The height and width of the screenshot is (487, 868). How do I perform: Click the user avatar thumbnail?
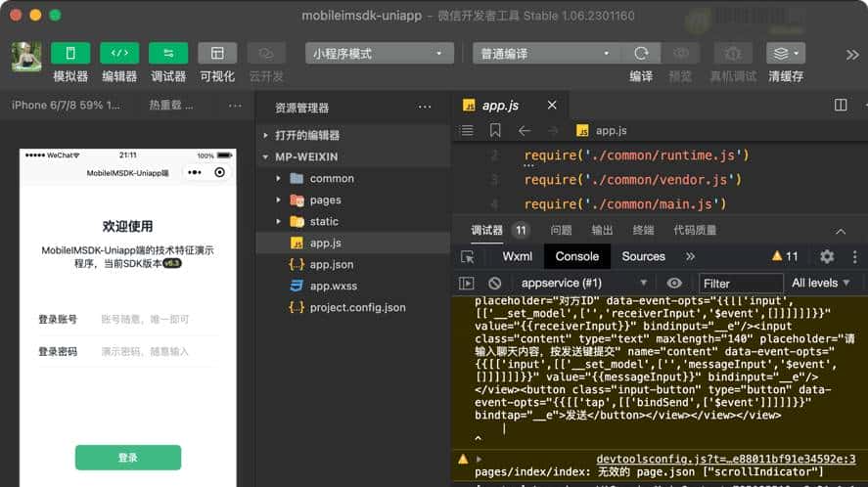point(26,57)
